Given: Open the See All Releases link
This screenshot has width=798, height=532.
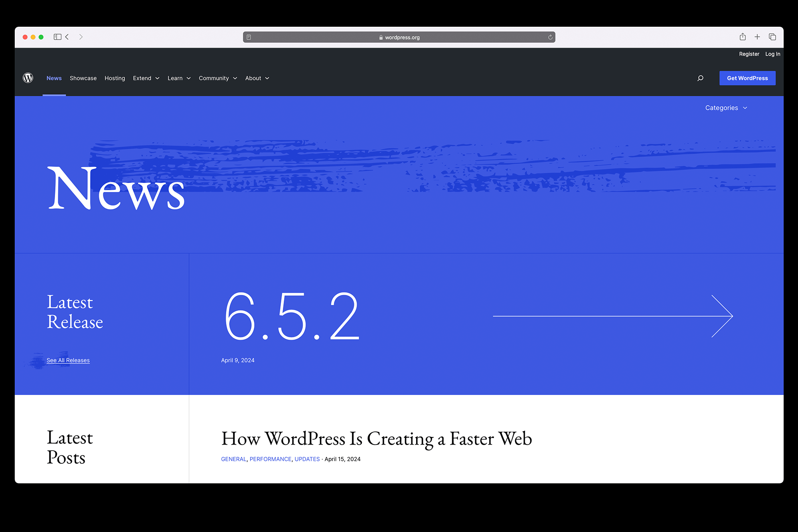Looking at the screenshot, I should (68, 360).
